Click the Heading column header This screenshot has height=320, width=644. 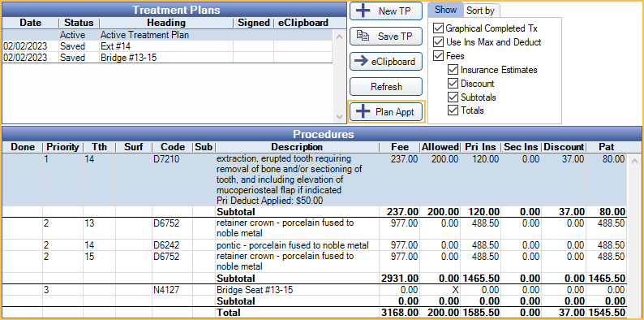pyautogui.click(x=166, y=23)
